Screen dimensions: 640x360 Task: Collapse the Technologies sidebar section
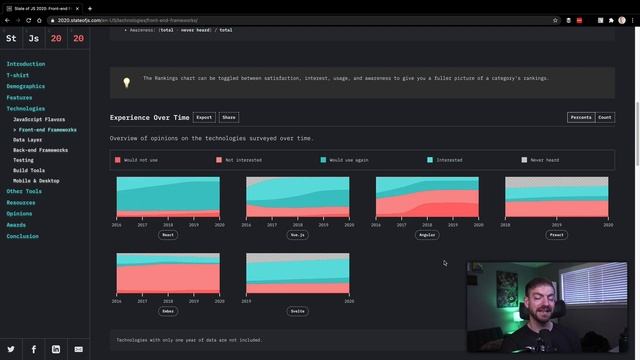click(26, 109)
